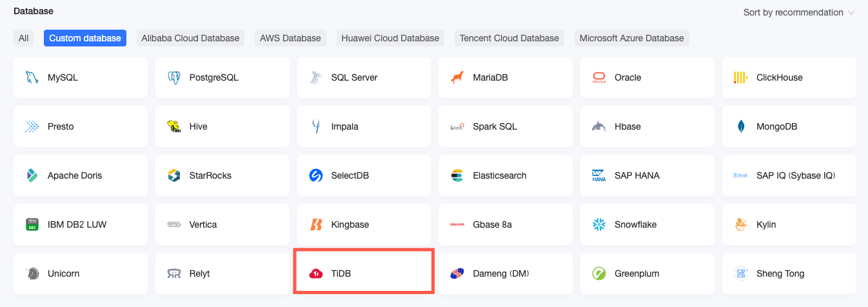
Task: Pick the IBM DB2 LUW label
Action: (x=77, y=224)
